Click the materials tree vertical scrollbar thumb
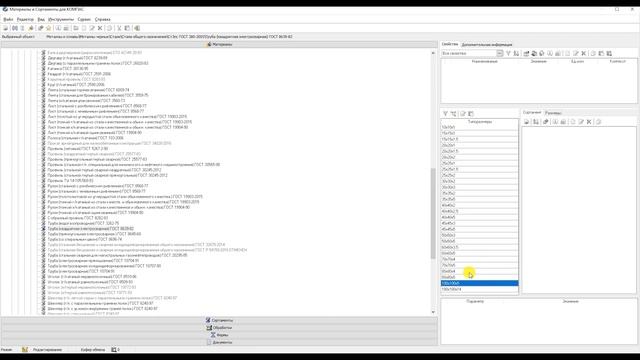 tap(433, 213)
